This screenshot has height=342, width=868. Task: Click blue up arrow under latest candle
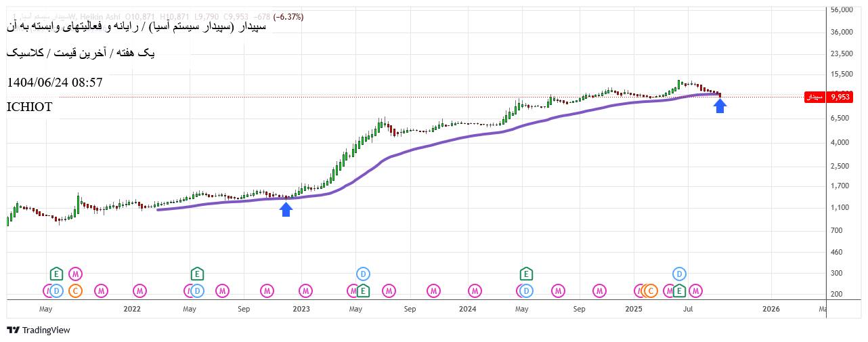point(720,106)
